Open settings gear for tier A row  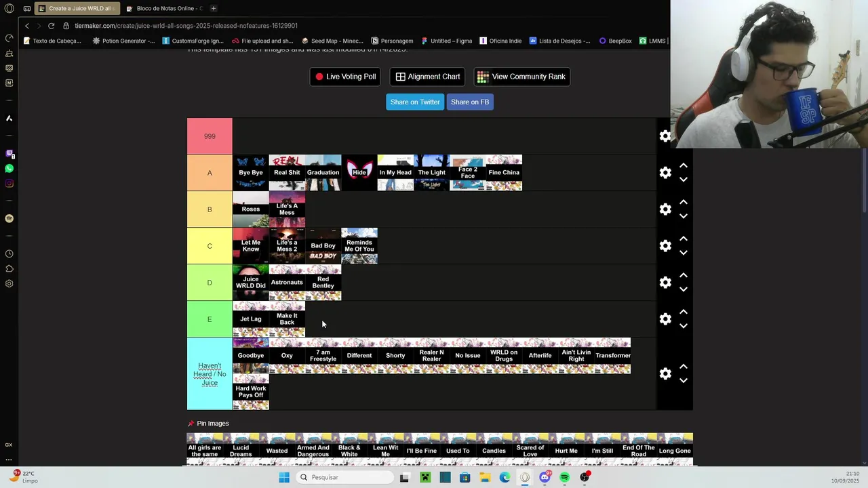tap(665, 173)
